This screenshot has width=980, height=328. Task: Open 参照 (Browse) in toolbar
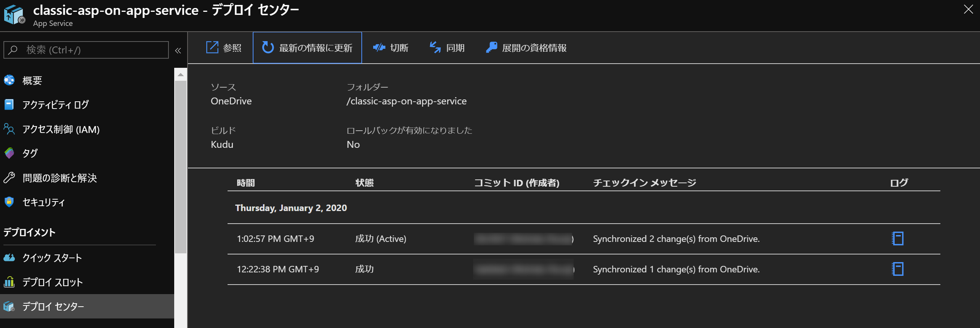[224, 48]
